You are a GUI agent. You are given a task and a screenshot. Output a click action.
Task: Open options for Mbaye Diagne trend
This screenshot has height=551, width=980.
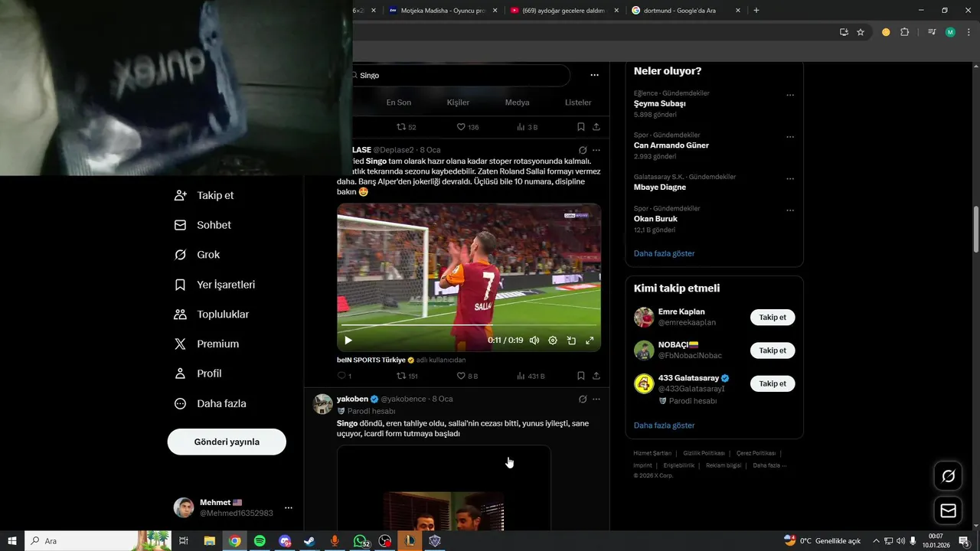(x=790, y=179)
